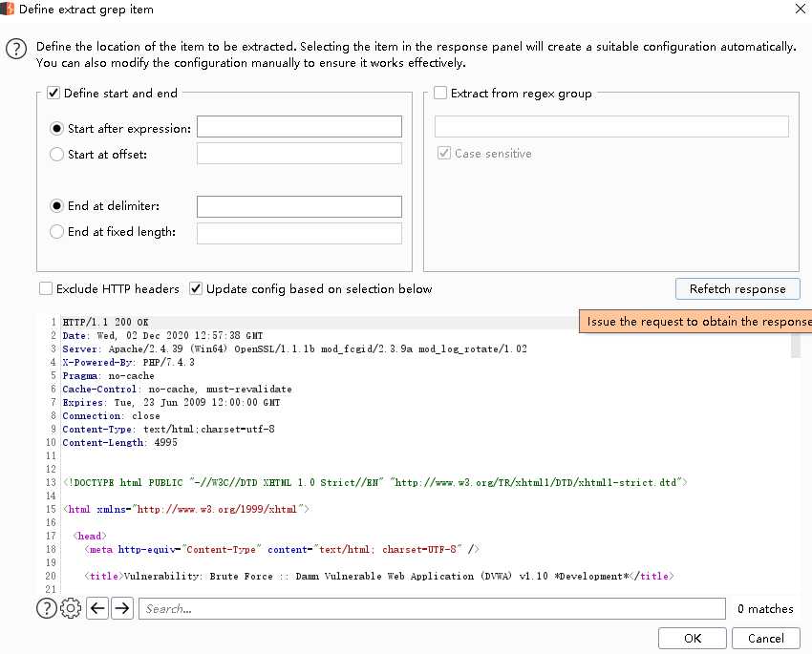The height and width of the screenshot is (654, 812).
Task: Click the End at fixed length input field
Action: (x=299, y=233)
